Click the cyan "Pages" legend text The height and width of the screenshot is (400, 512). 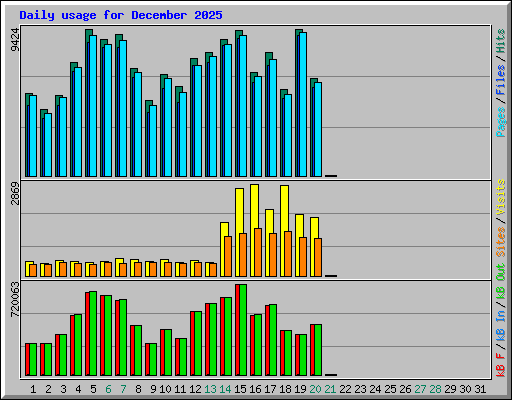coord(501,122)
